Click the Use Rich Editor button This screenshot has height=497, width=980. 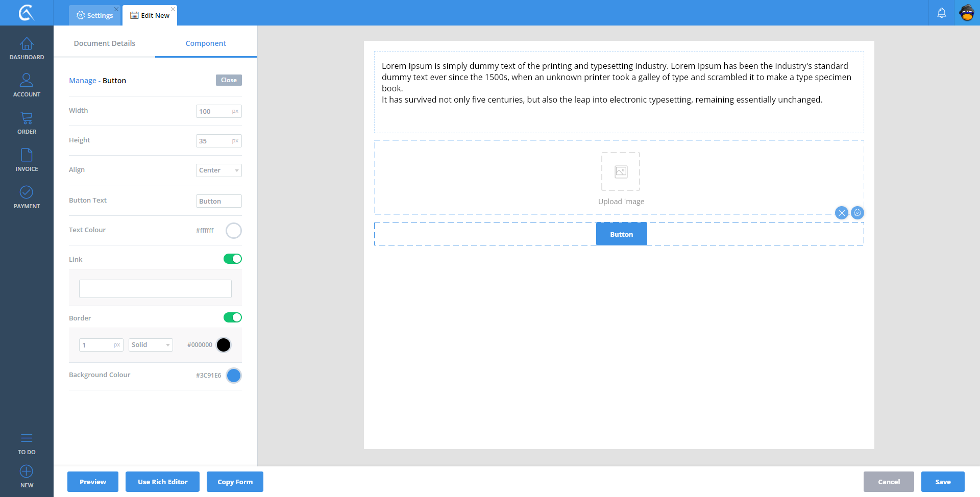tap(162, 482)
